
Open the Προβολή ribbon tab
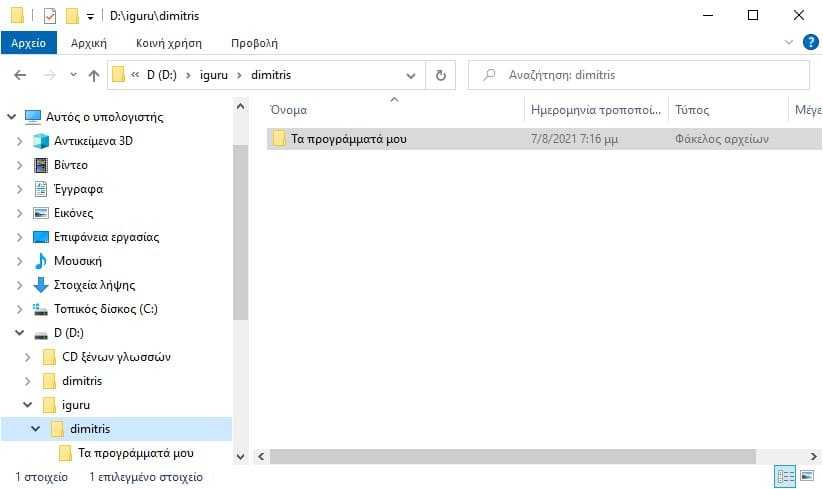click(x=255, y=43)
